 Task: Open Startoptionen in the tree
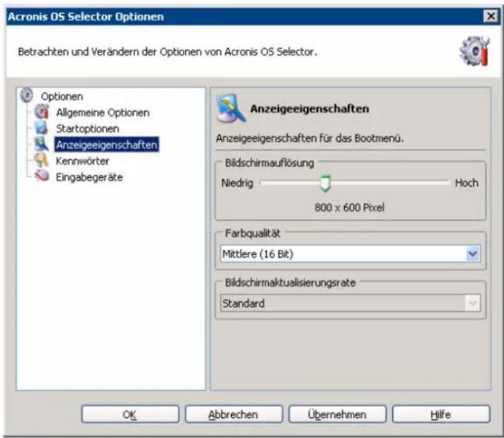87,128
